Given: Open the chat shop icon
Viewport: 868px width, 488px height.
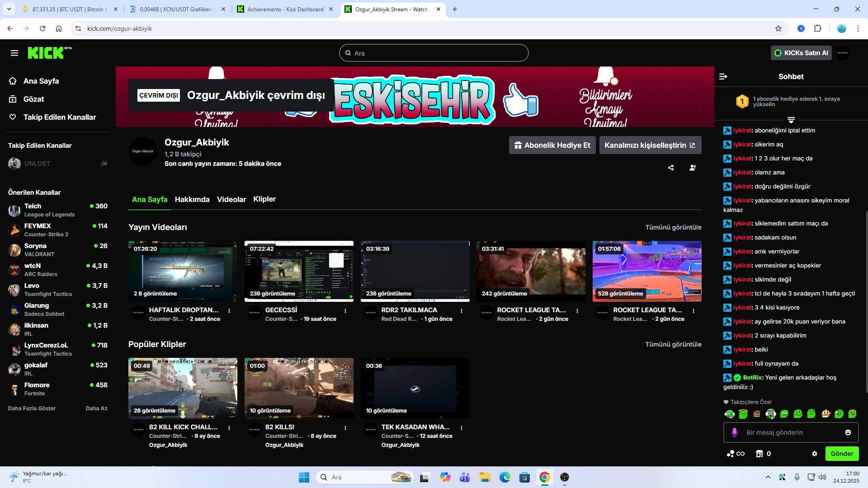Looking at the screenshot, I should tap(759, 454).
